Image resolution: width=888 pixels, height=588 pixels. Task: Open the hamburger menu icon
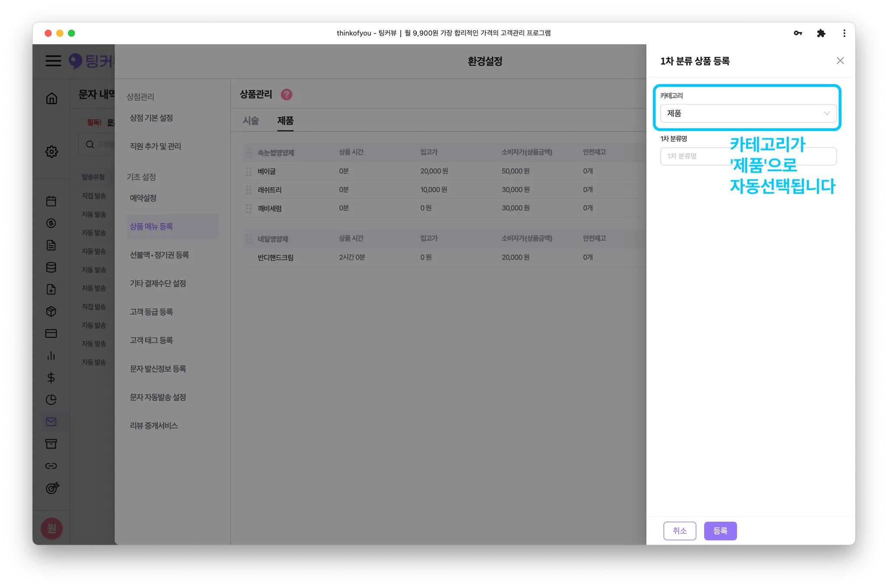point(53,61)
